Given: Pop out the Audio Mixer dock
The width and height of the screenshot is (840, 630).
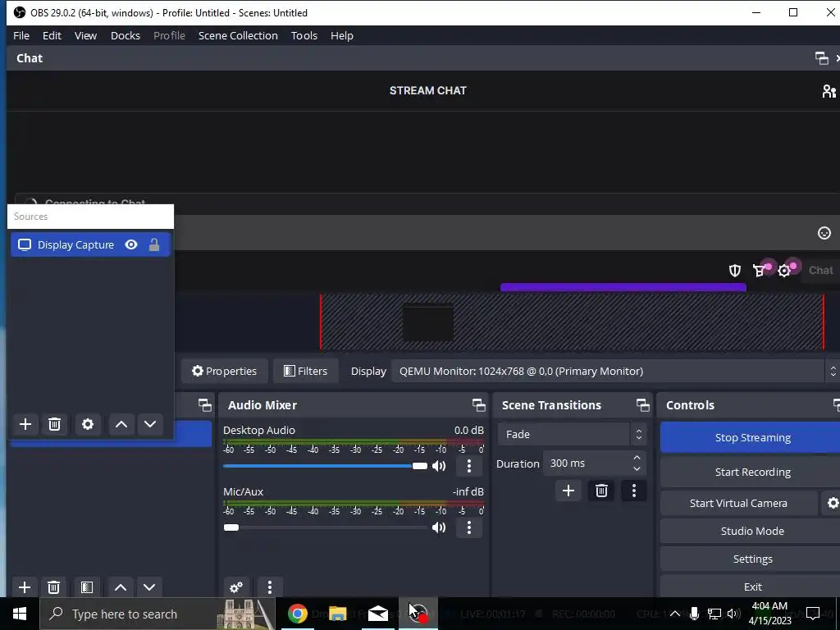Looking at the screenshot, I should click(x=479, y=405).
